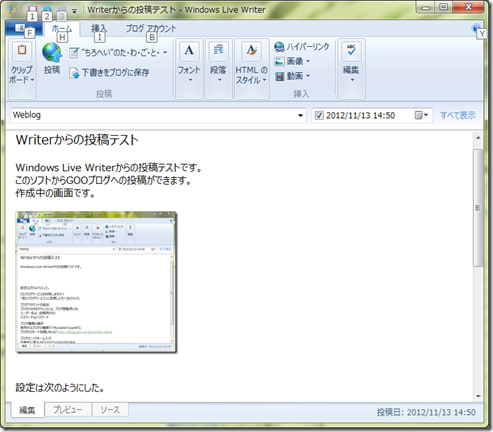Expand the Font dropdown arrow
This screenshot has height=432, width=493.
(190, 80)
